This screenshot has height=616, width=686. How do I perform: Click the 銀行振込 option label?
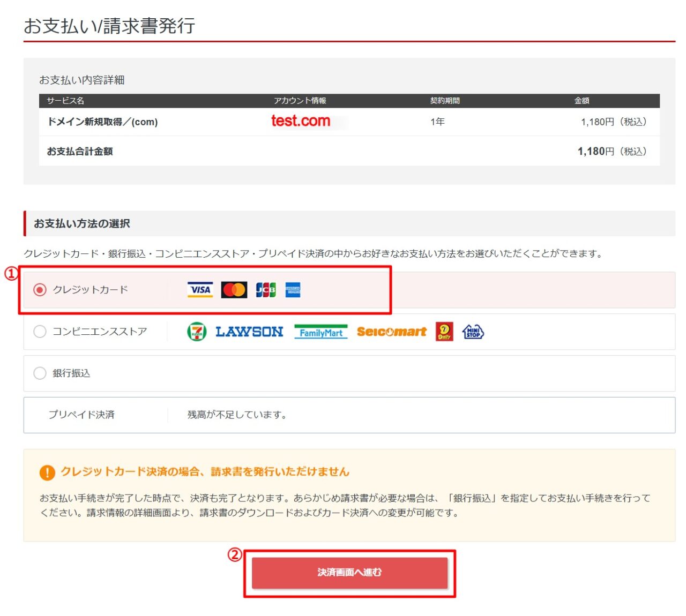coord(71,373)
